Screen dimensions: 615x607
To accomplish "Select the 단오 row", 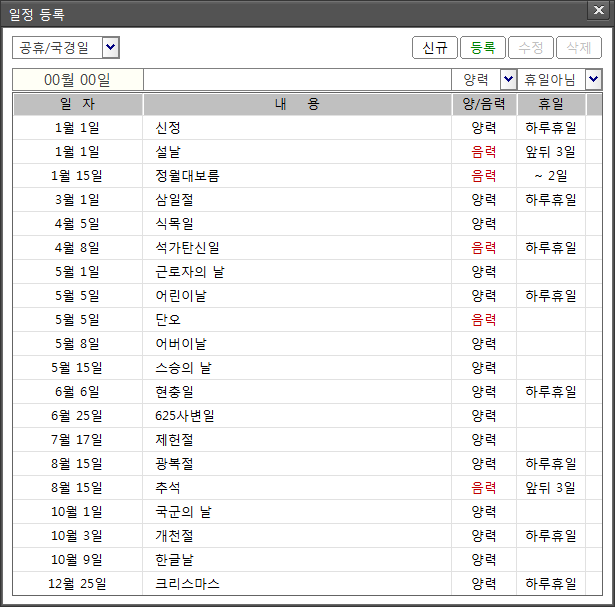I will coord(308,320).
